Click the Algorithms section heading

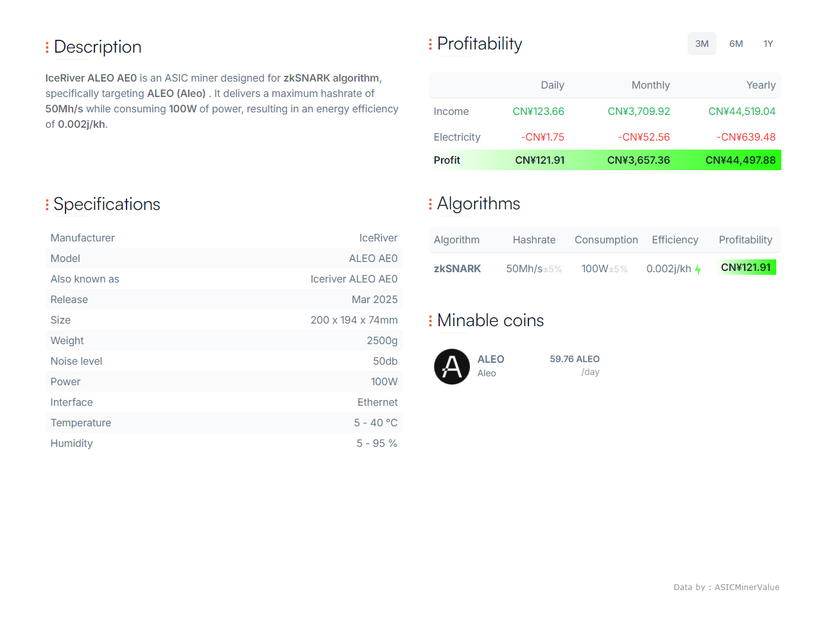478,204
